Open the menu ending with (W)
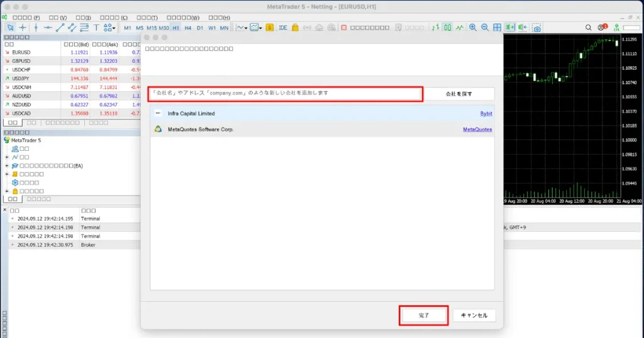 [183, 18]
